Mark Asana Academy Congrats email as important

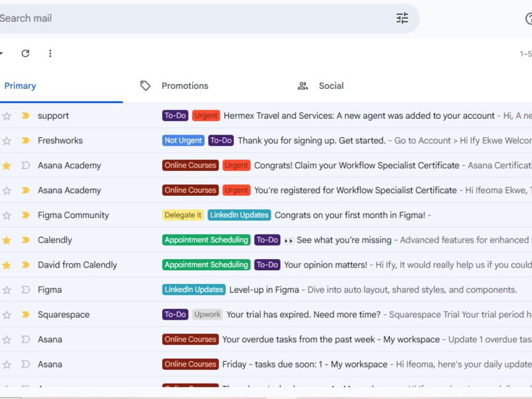(x=26, y=165)
